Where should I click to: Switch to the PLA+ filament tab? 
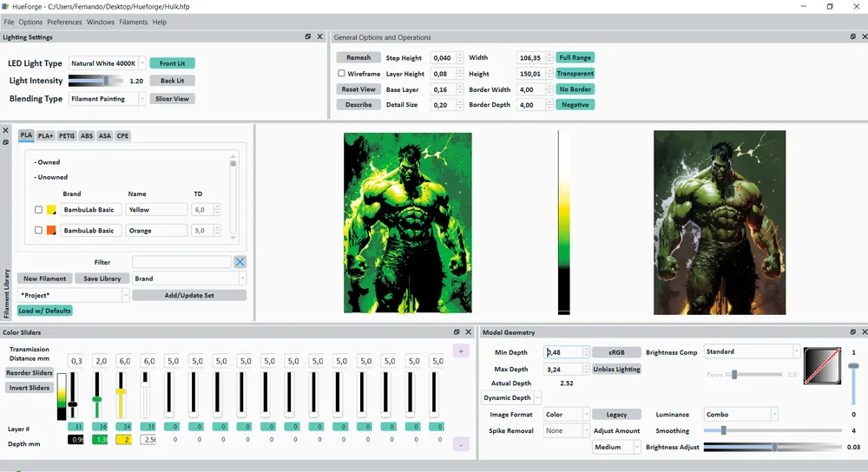[45, 135]
